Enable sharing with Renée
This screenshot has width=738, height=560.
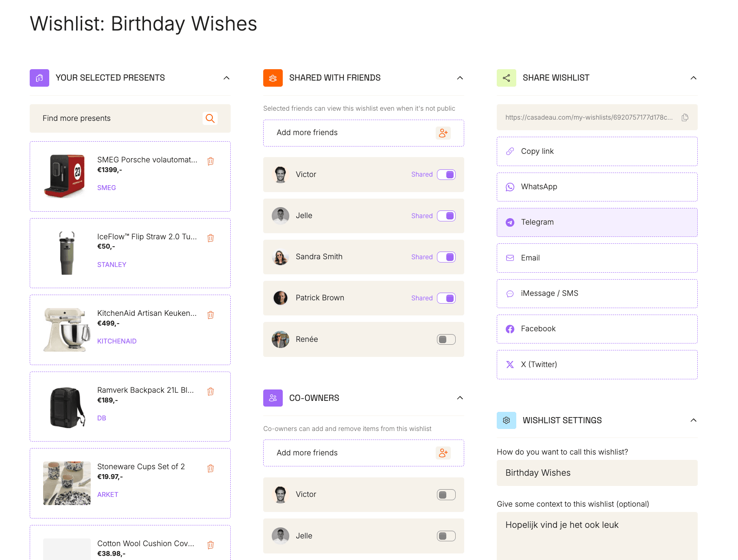pos(446,339)
